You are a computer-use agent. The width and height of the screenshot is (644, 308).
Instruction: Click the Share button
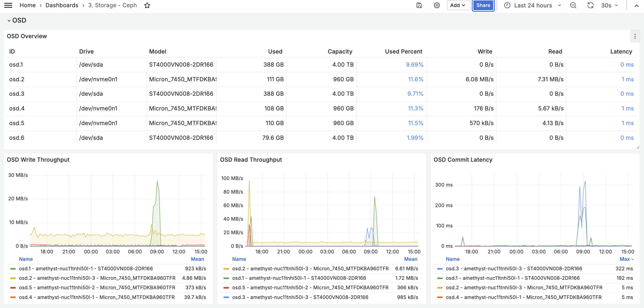(483, 5)
